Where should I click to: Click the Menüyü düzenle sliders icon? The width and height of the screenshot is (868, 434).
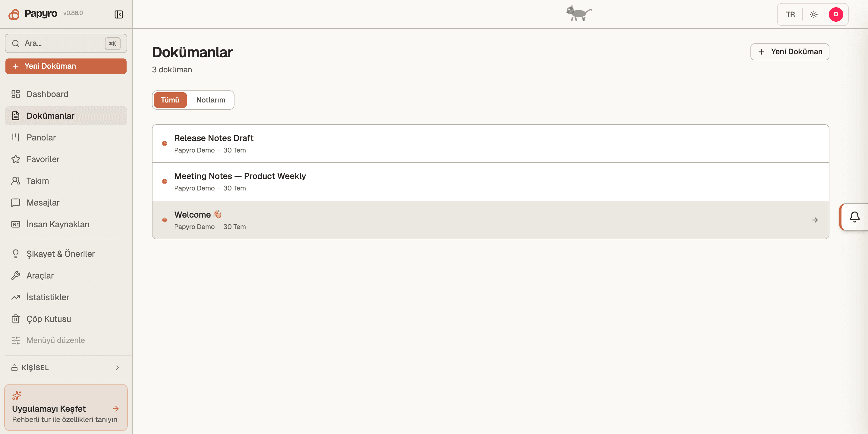click(x=15, y=340)
